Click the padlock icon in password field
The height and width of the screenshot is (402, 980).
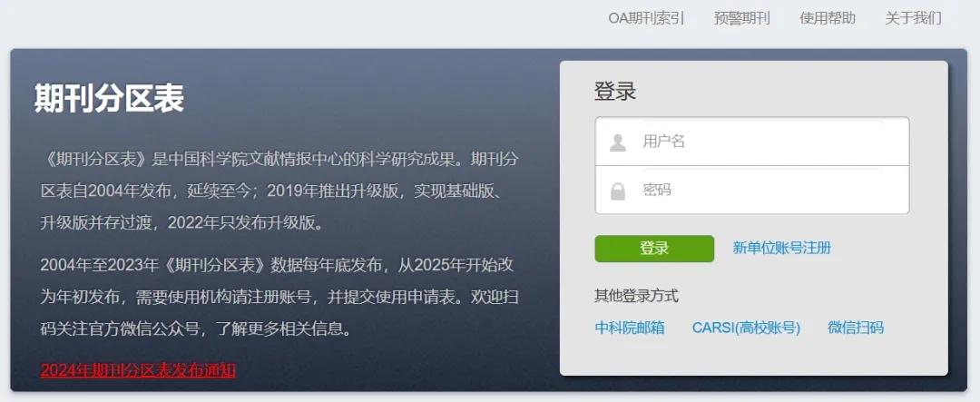[618, 191]
